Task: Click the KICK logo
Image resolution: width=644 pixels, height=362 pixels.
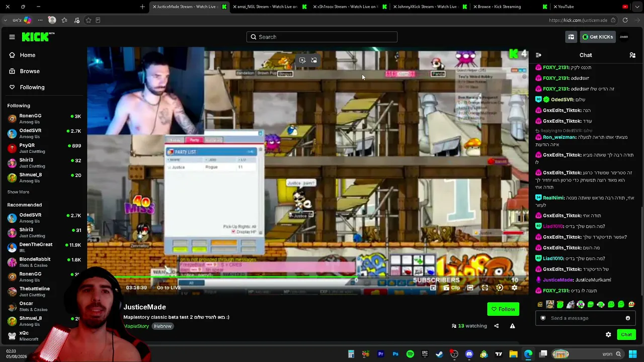Action: point(38,37)
